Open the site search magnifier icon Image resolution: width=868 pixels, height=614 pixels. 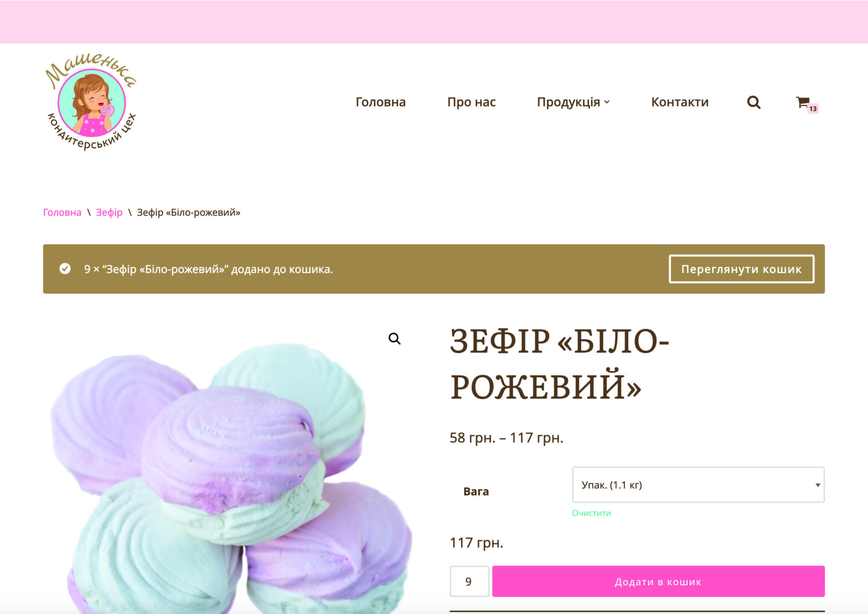(x=754, y=102)
